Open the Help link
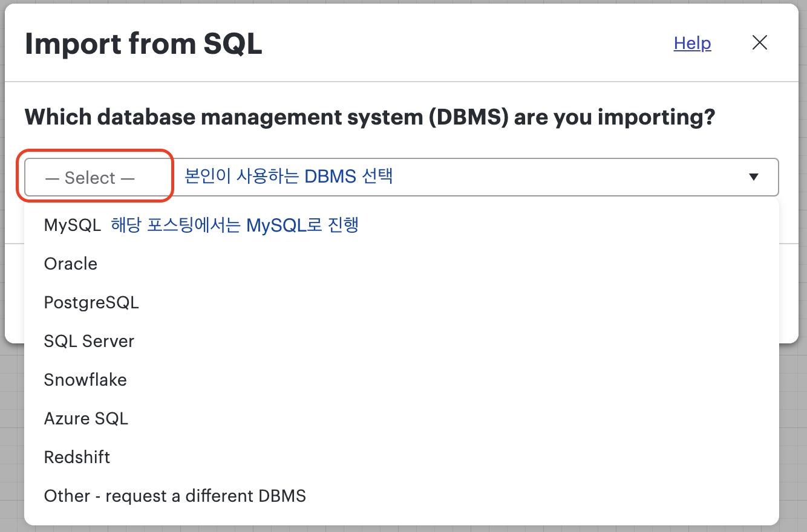Screen dimensions: 807x532 coord(692,43)
